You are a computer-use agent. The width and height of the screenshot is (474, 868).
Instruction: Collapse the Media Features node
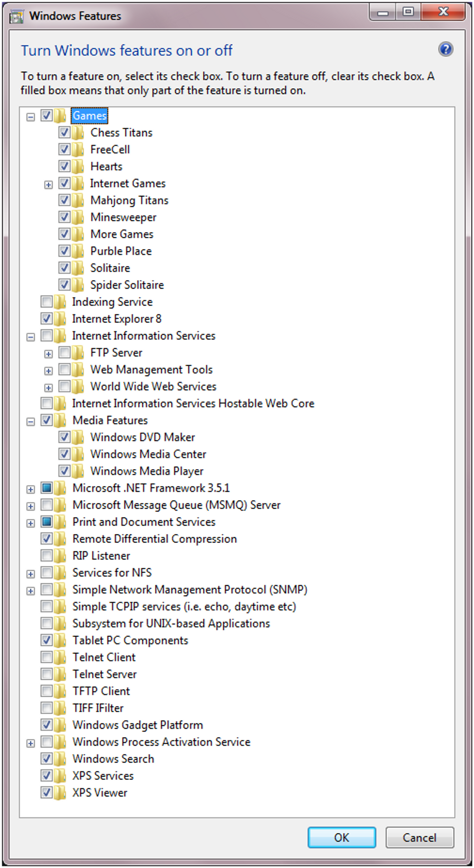(31, 422)
